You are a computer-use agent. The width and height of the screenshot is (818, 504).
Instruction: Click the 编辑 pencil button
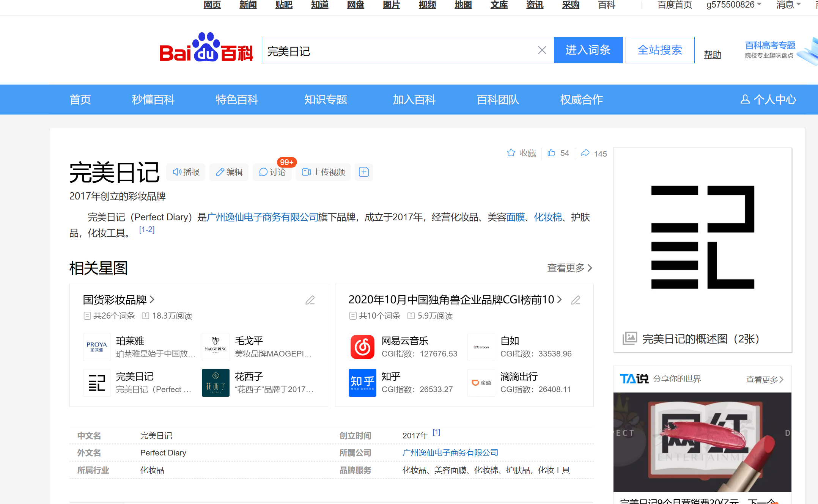[229, 172]
